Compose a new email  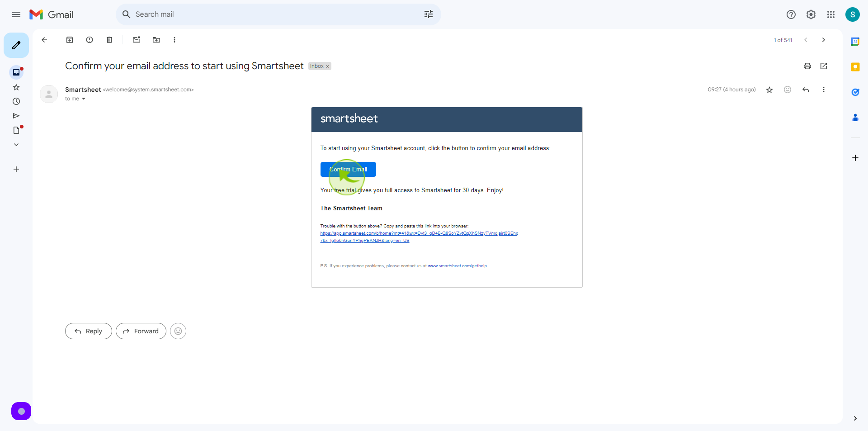click(x=16, y=45)
